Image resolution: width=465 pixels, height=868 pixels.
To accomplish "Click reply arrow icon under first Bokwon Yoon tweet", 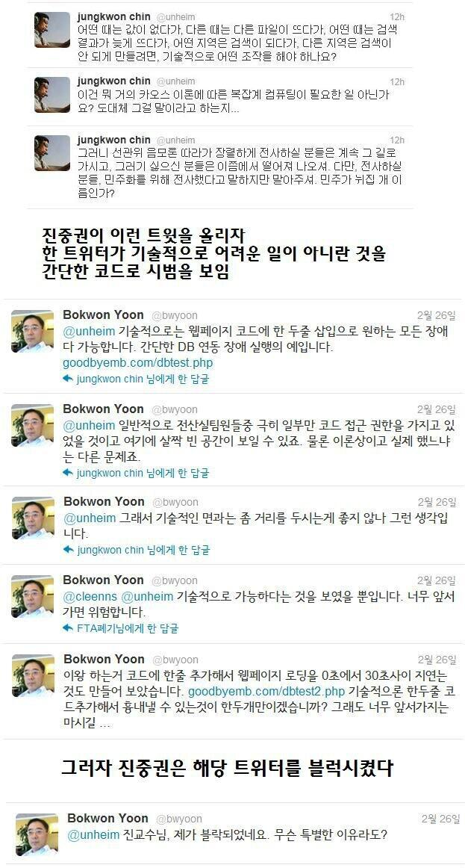I will click(68, 379).
